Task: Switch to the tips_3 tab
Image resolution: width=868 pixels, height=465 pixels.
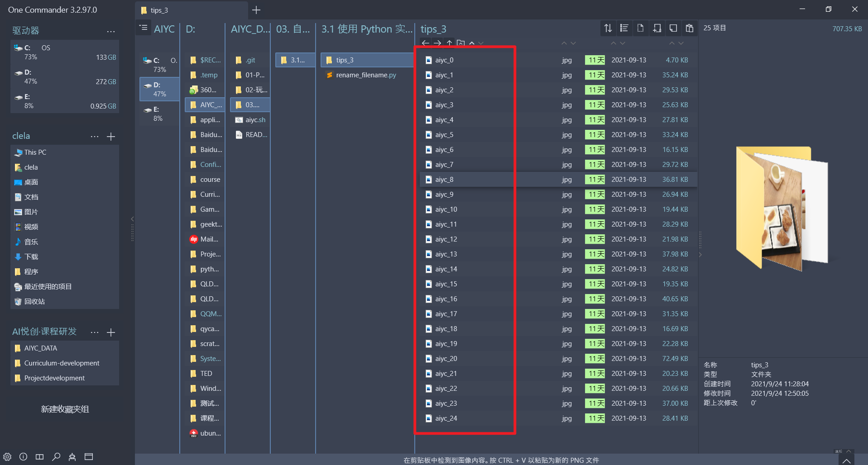Action: (192, 10)
